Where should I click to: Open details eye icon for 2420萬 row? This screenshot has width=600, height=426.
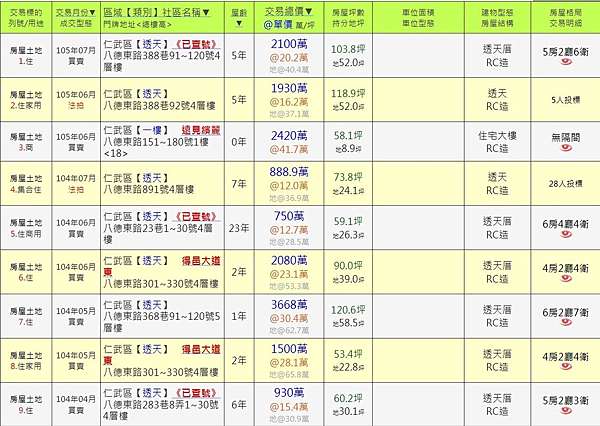[566, 147]
